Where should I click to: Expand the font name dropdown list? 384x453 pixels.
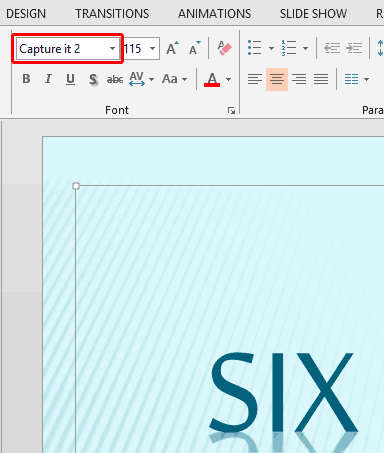click(113, 49)
